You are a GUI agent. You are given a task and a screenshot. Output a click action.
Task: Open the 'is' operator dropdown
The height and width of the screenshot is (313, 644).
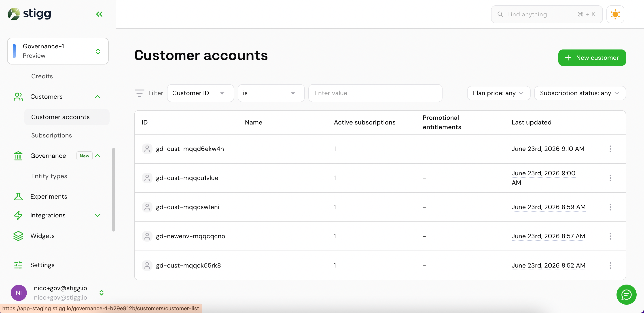pos(271,93)
